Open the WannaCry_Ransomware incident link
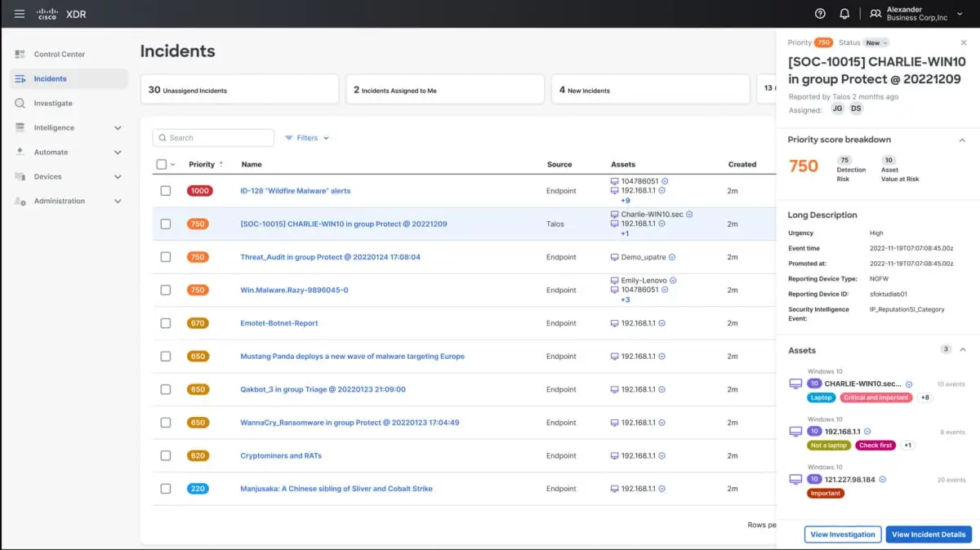The image size is (980, 550). 350,423
